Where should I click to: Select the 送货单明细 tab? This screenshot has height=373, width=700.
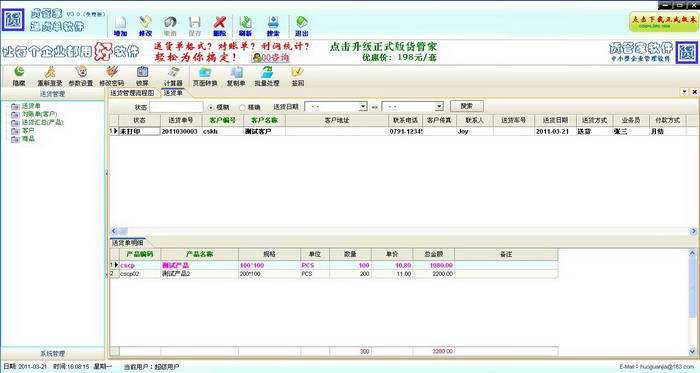tap(128, 243)
